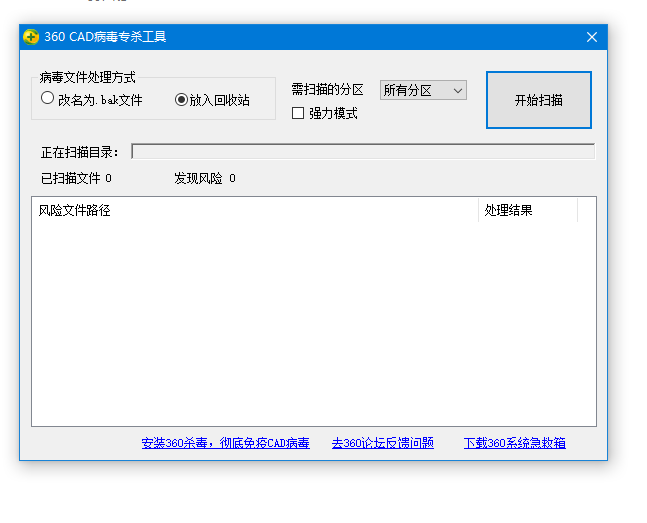The height and width of the screenshot is (523, 647).
Task: Open the 去360论坛反馈问题 link
Action: pyautogui.click(x=383, y=443)
